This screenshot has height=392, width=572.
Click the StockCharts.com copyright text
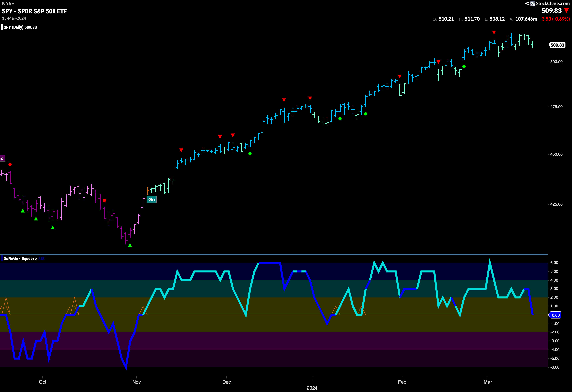point(547,3)
